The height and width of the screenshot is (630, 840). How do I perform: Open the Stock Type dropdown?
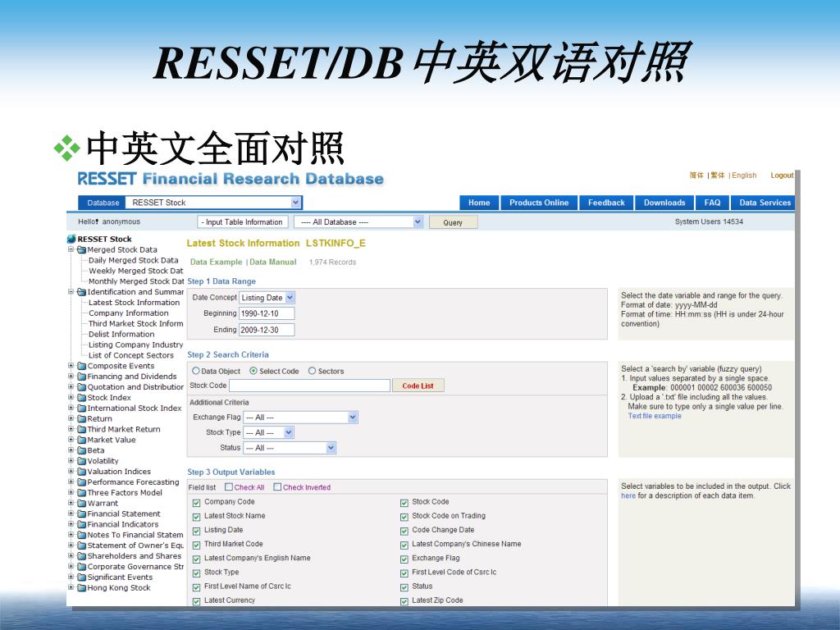tap(289, 432)
